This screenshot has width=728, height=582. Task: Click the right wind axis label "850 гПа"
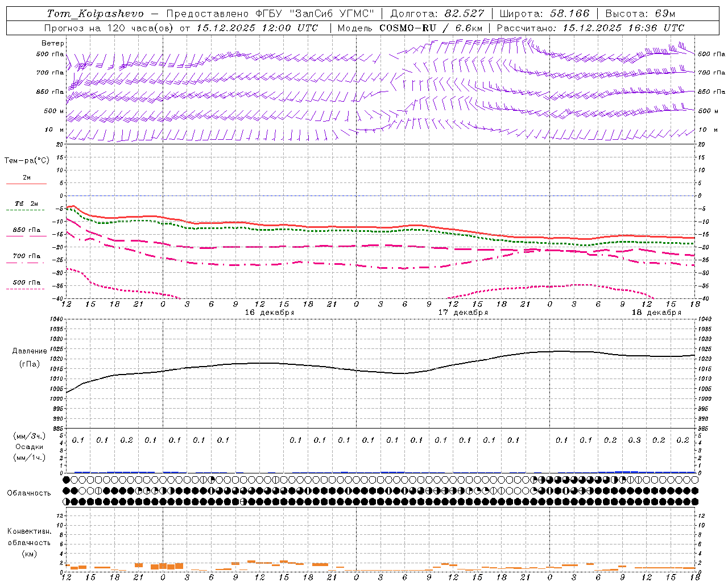pos(711,92)
